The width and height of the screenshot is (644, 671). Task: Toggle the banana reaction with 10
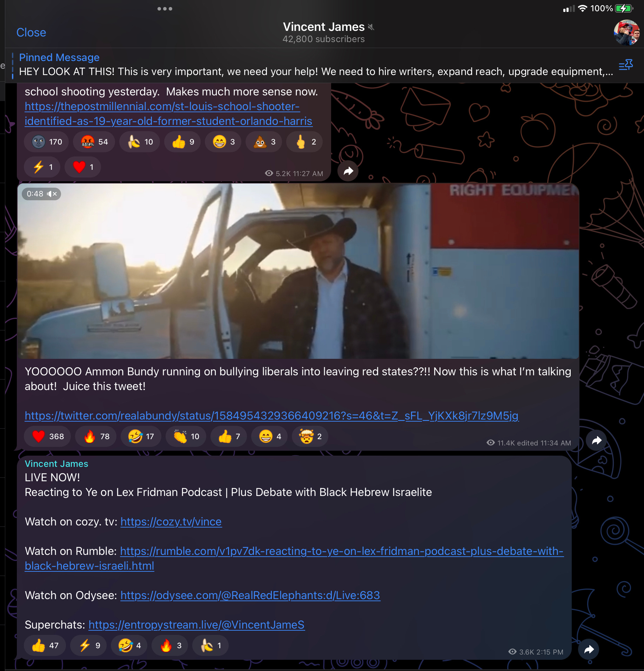[x=140, y=142]
